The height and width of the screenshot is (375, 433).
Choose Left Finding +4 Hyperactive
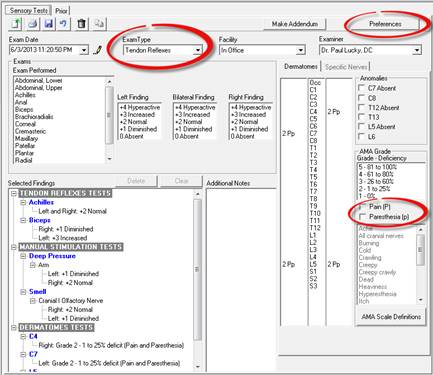140,107
